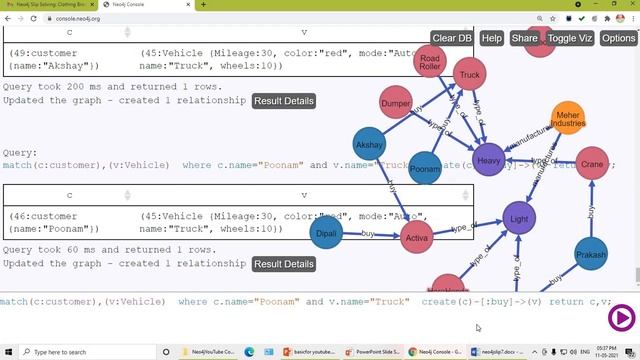640x360 pixels.
Task: Select the Heavy type node
Action: pyautogui.click(x=489, y=160)
